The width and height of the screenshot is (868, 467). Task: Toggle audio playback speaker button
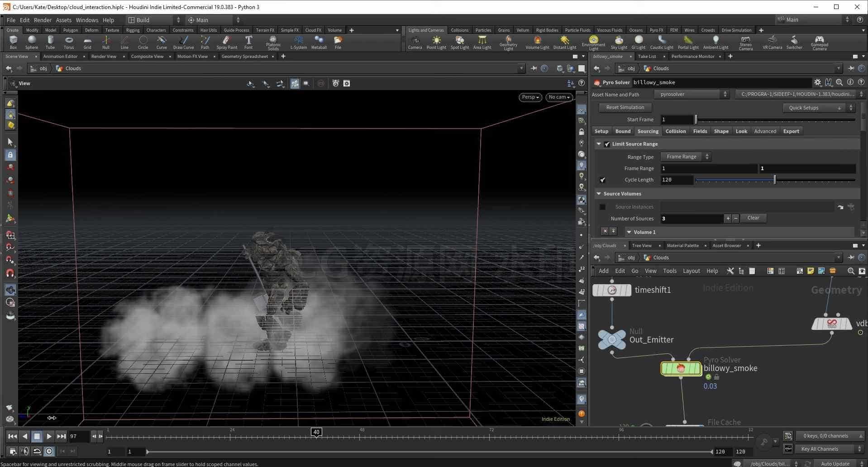25,451
